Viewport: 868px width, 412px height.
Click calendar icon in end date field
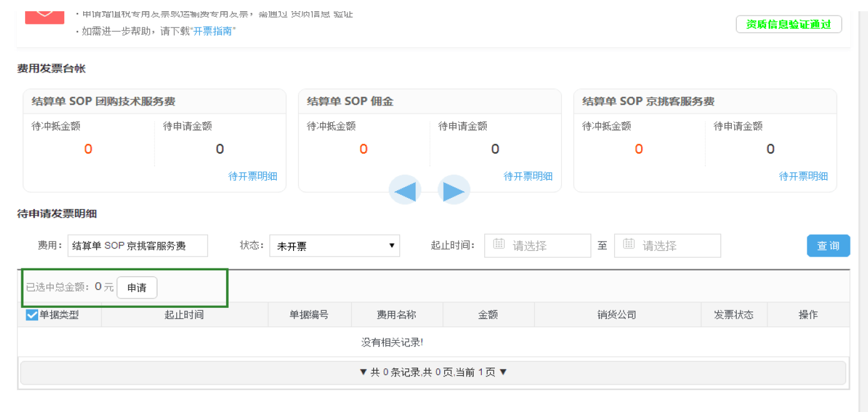point(629,244)
